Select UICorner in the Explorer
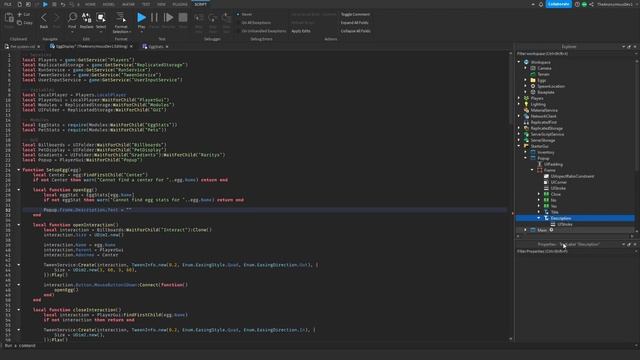Viewport: 640px width, 360px height. point(558,182)
